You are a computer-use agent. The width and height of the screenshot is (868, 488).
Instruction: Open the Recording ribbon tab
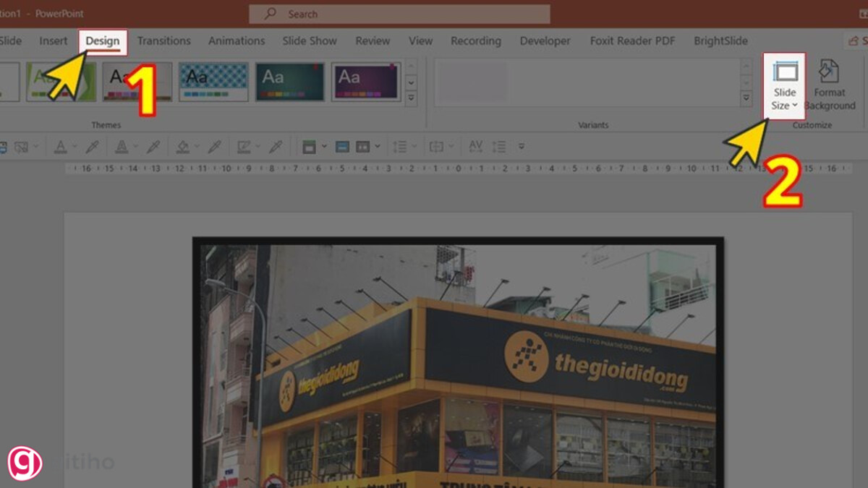475,40
